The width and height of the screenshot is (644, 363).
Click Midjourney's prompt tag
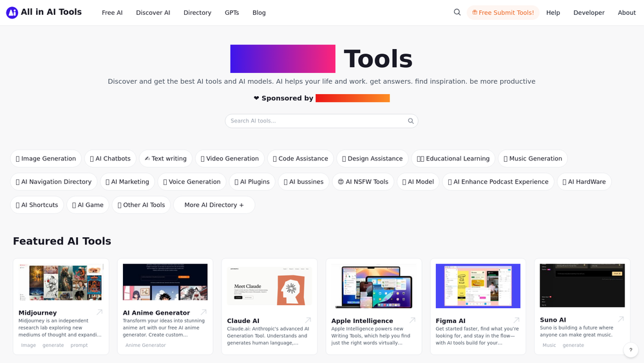(x=79, y=346)
